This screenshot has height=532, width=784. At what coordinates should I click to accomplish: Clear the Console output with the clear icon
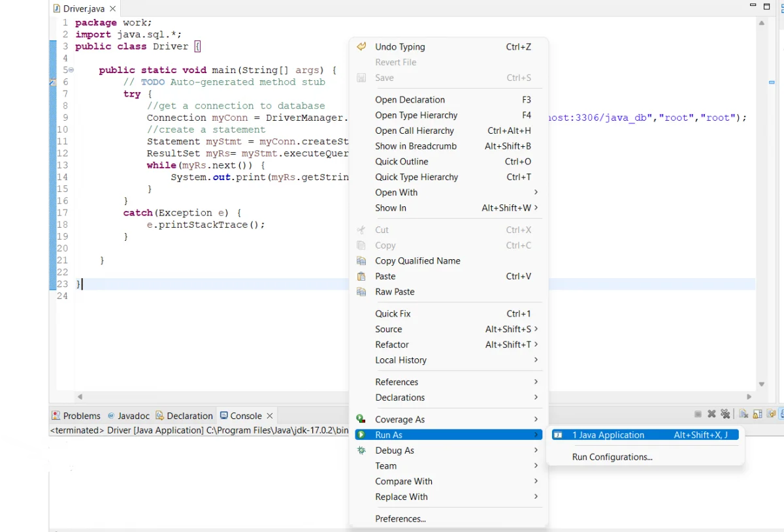click(743, 414)
